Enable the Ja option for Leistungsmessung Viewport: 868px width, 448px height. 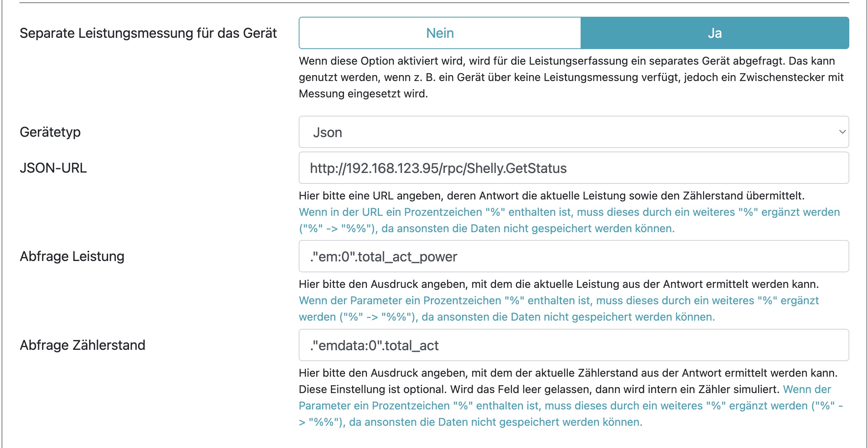(x=714, y=33)
